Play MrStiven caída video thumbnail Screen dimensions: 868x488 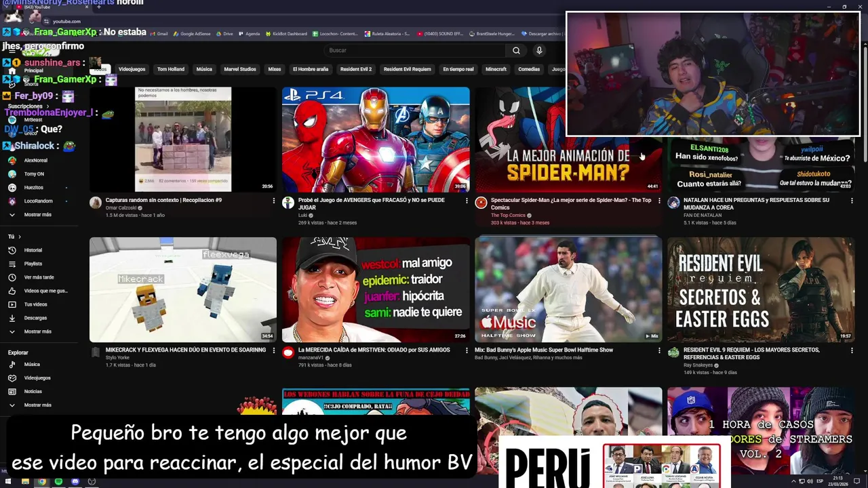pos(376,289)
